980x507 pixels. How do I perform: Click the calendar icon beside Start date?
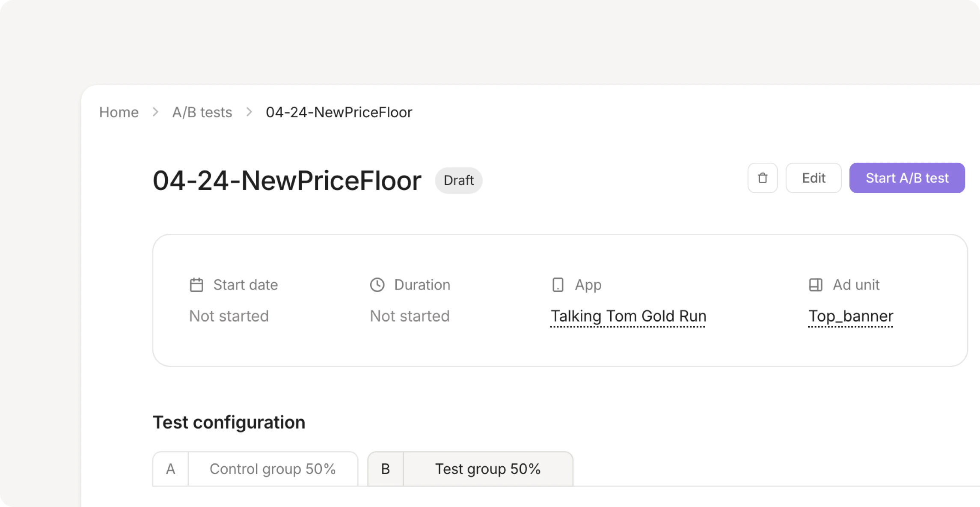click(x=196, y=285)
